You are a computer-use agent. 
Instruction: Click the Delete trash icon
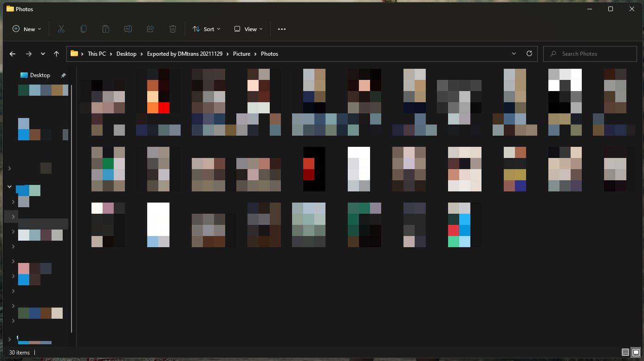coord(173,29)
